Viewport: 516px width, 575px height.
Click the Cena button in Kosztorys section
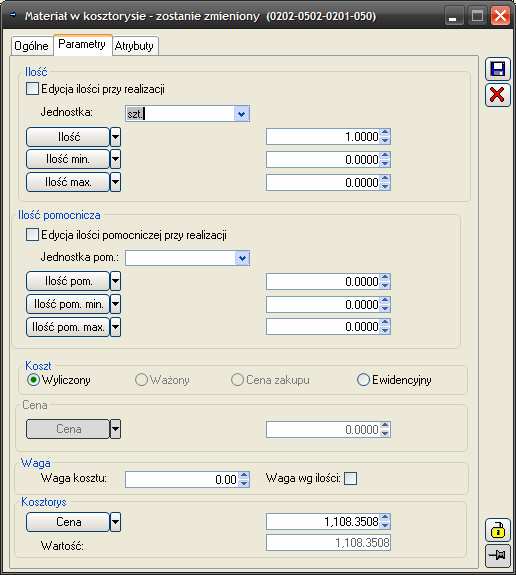click(68, 522)
